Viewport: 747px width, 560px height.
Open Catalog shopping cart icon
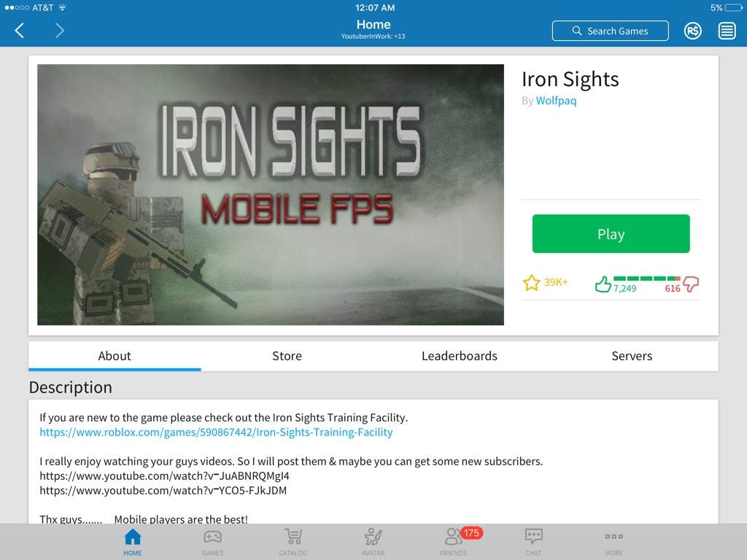coord(293,542)
